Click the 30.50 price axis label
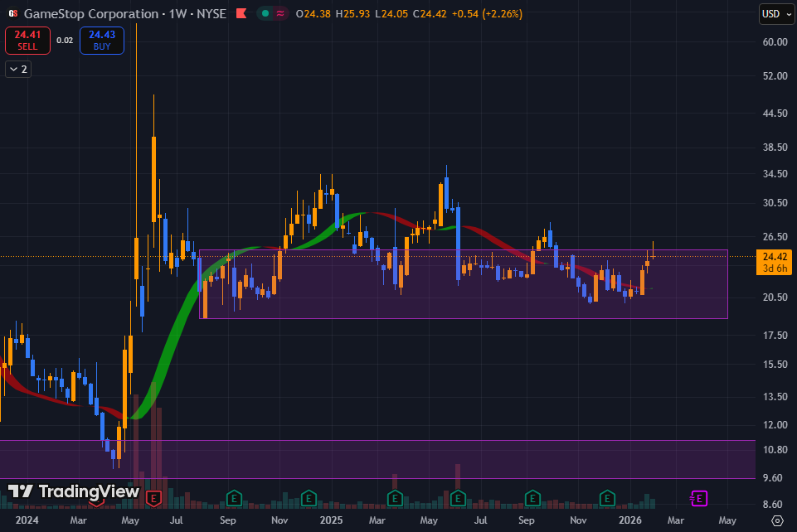Image resolution: width=797 pixels, height=532 pixels. (x=775, y=202)
